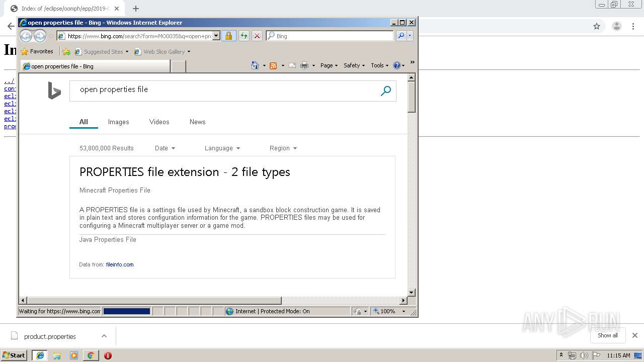Screen dimensions: 644x362
Task: Open the Favorites star button
Action: click(x=37, y=51)
